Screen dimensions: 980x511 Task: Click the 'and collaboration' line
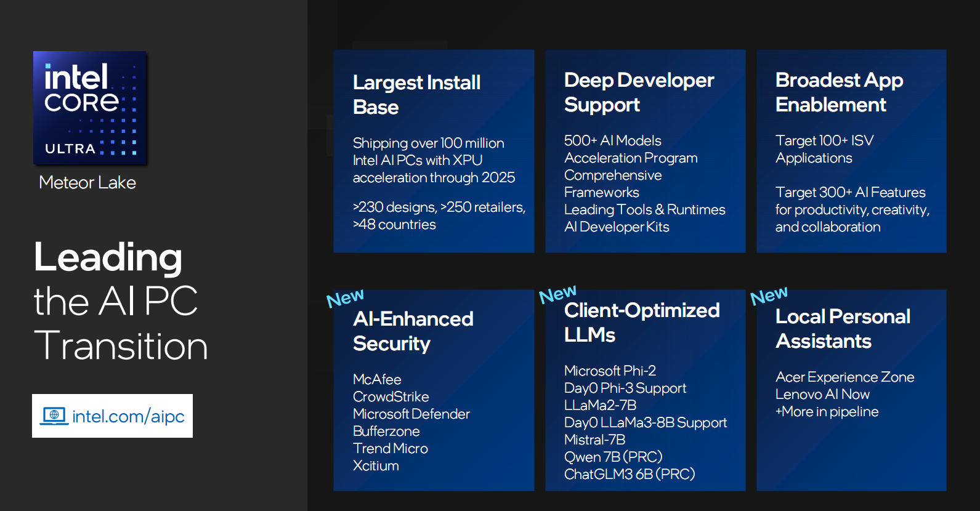[828, 227]
